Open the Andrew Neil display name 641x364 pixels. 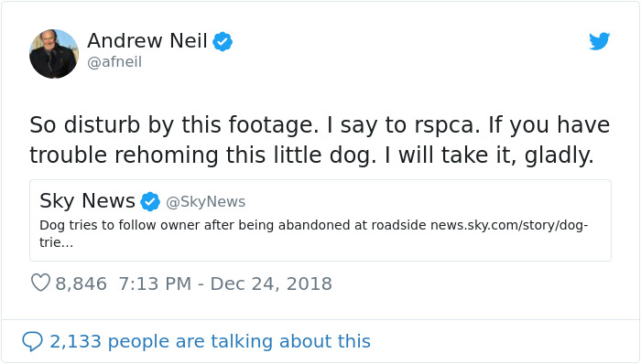[147, 41]
